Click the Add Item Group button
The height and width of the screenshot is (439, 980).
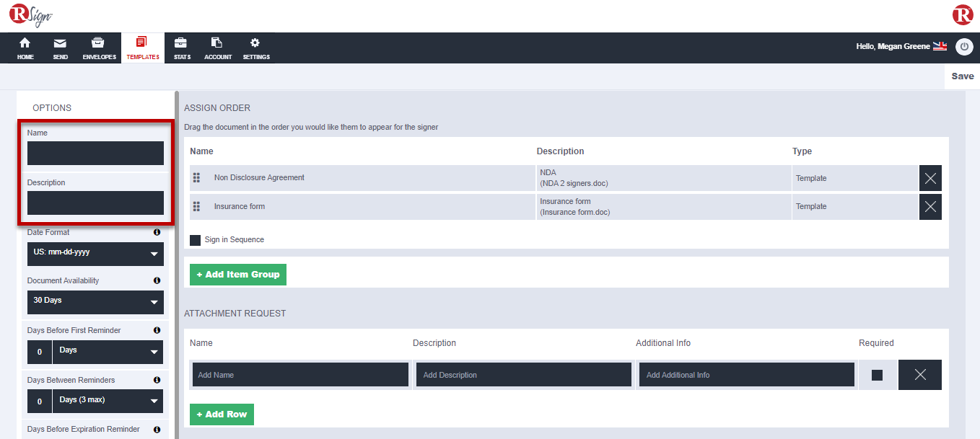click(237, 275)
